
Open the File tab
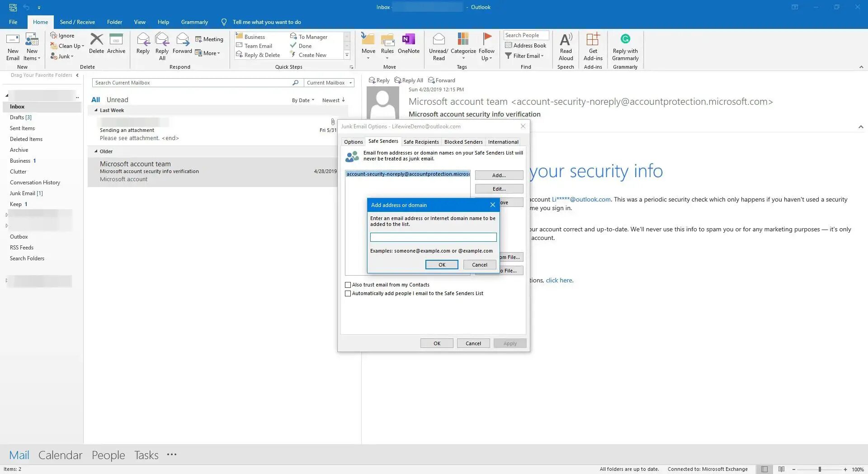[x=13, y=22]
